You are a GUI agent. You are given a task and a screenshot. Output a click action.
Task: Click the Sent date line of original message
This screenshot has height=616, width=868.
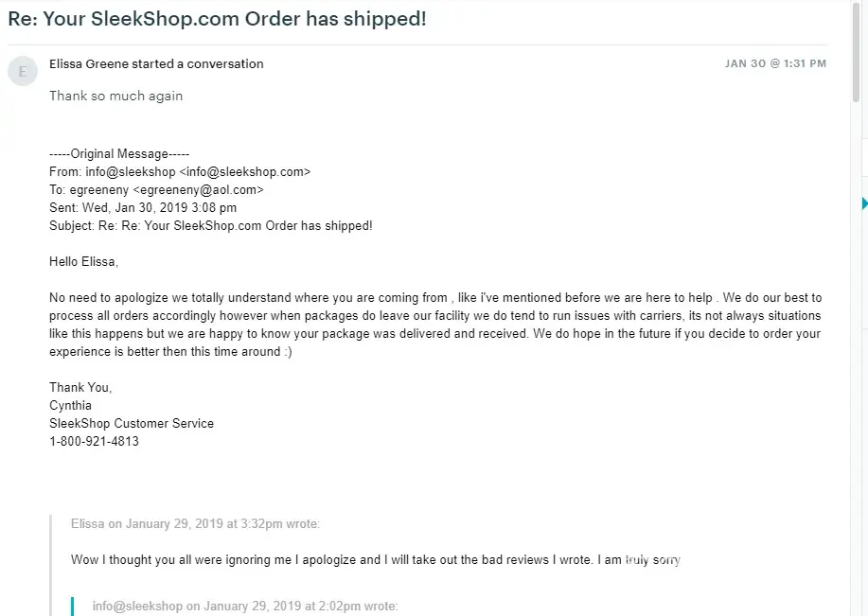tap(143, 208)
